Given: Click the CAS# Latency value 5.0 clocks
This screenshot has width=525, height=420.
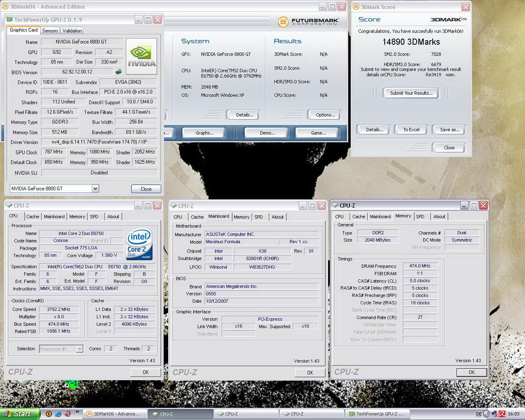Looking at the screenshot, I should (420, 281).
